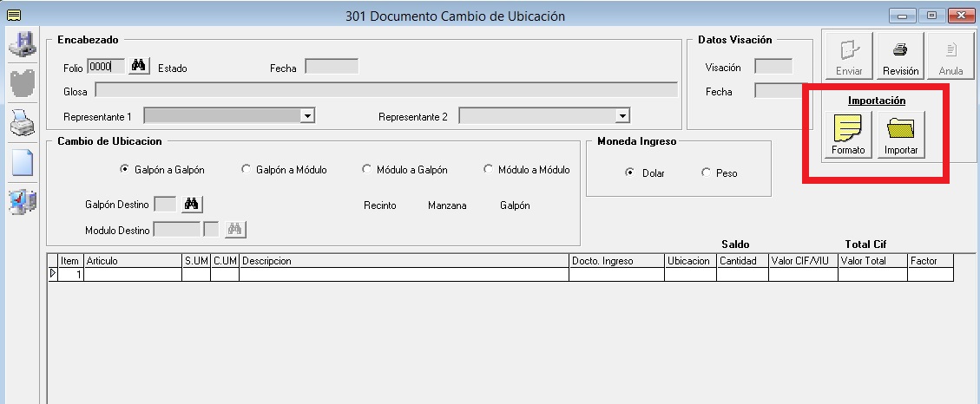Open the Representante 2 dropdown
Screen dimensions: 980x404
[622, 115]
